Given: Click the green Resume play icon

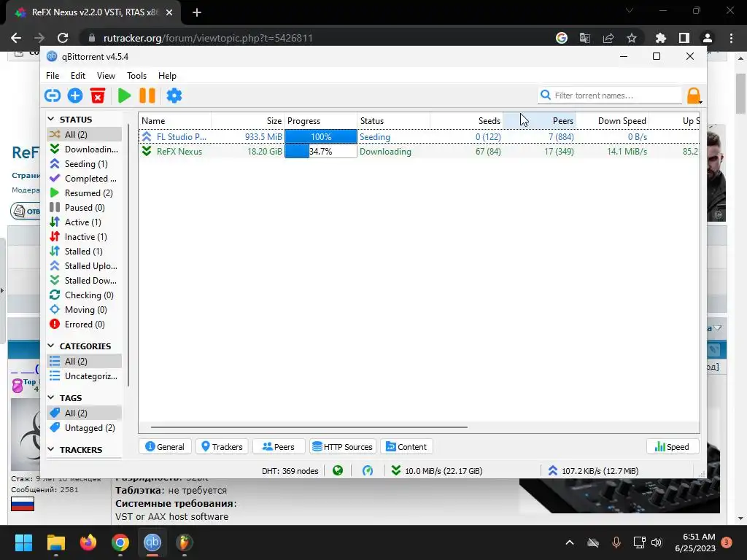Looking at the screenshot, I should (x=124, y=96).
